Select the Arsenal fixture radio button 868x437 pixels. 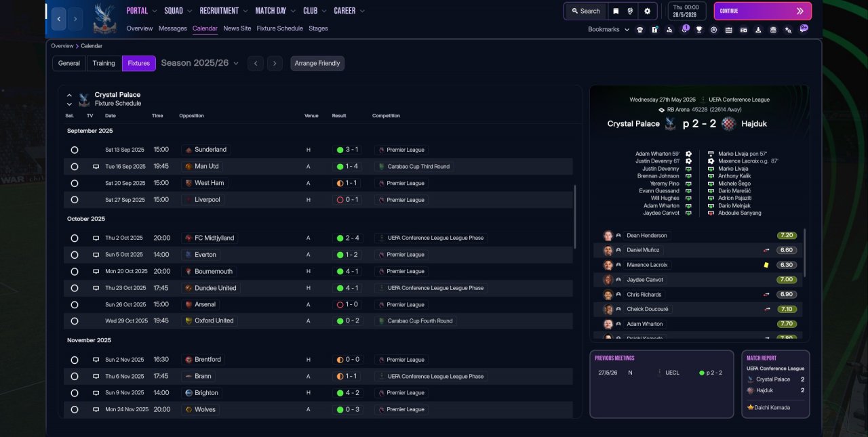coord(75,305)
